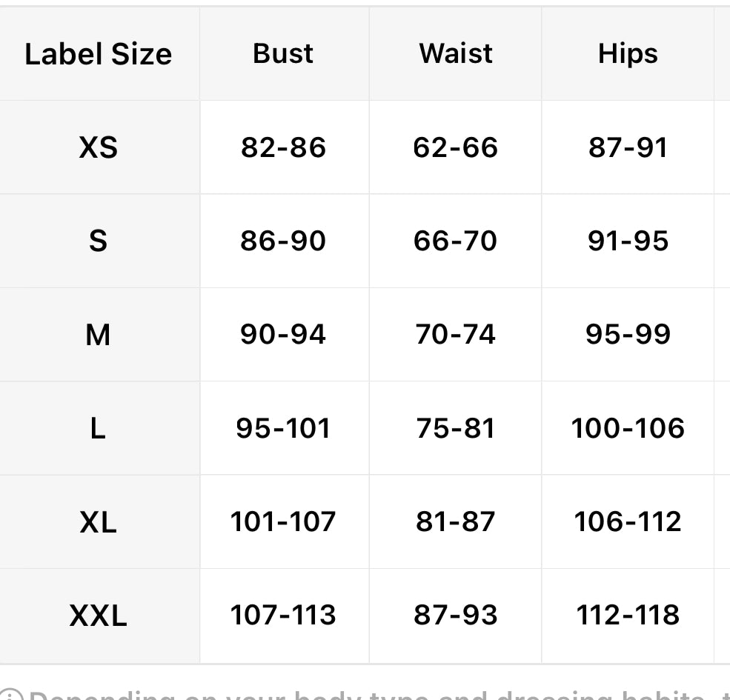Click the XXL bust value 107-113
Viewport: 730px width, 700px height.
pos(283,616)
